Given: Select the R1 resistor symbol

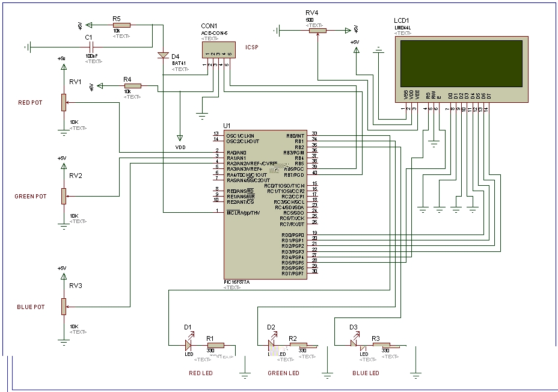Looking at the screenshot, I should click(x=216, y=345).
